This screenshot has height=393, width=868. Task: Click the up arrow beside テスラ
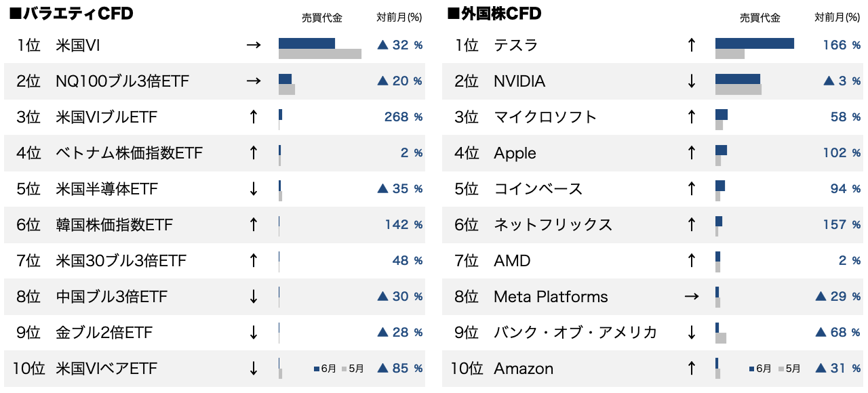coord(692,45)
